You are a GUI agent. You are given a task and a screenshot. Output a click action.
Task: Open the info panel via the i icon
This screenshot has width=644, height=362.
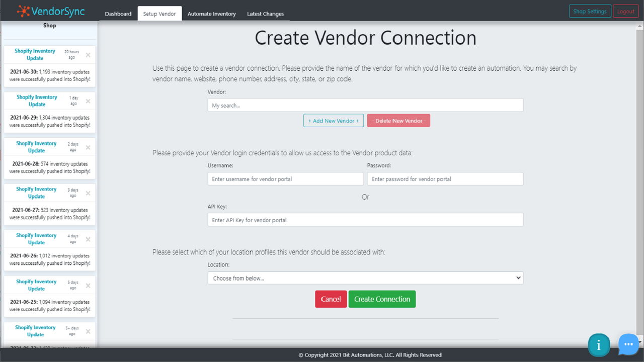599,345
